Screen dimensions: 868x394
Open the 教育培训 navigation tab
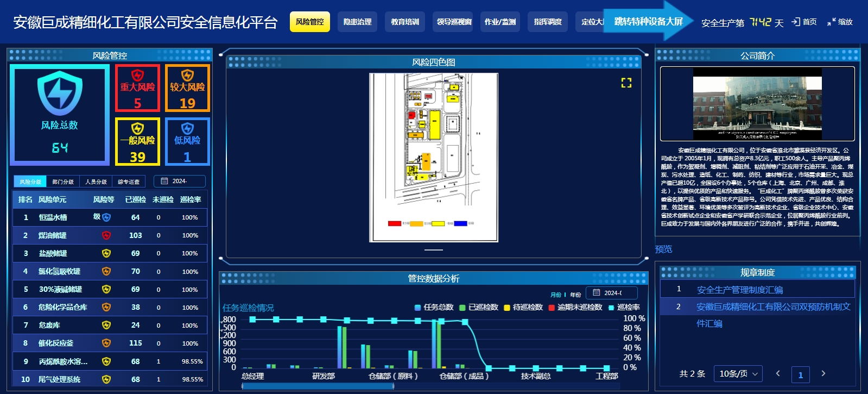(x=405, y=22)
